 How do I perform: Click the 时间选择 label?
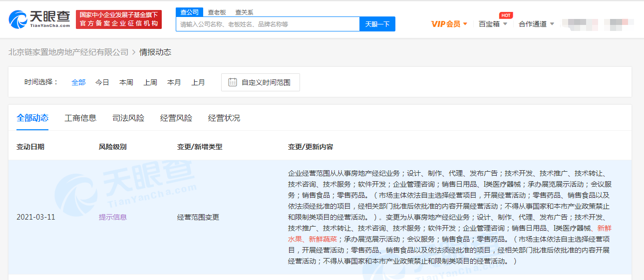click(x=41, y=82)
